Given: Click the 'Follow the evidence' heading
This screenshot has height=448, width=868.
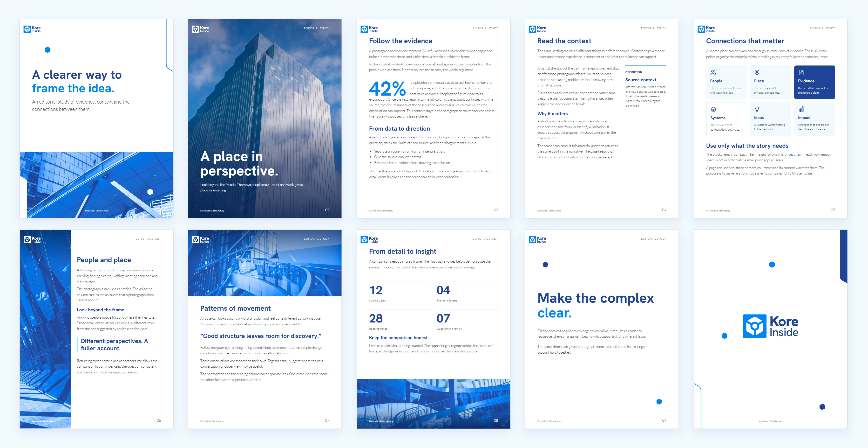Looking at the screenshot, I should click(400, 41).
